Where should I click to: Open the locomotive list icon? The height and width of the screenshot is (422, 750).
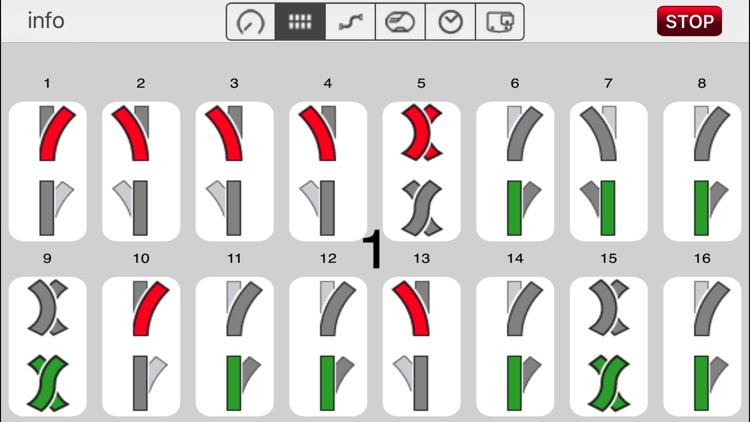[x=400, y=22]
